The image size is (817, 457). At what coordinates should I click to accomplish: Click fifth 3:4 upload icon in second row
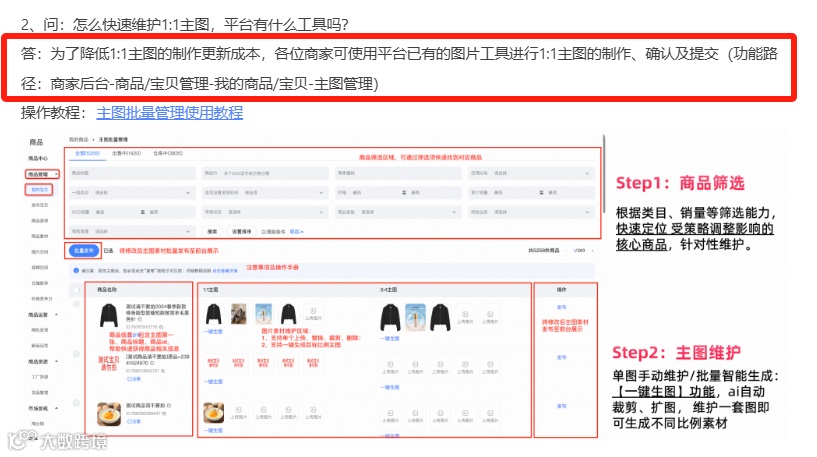[490, 367]
